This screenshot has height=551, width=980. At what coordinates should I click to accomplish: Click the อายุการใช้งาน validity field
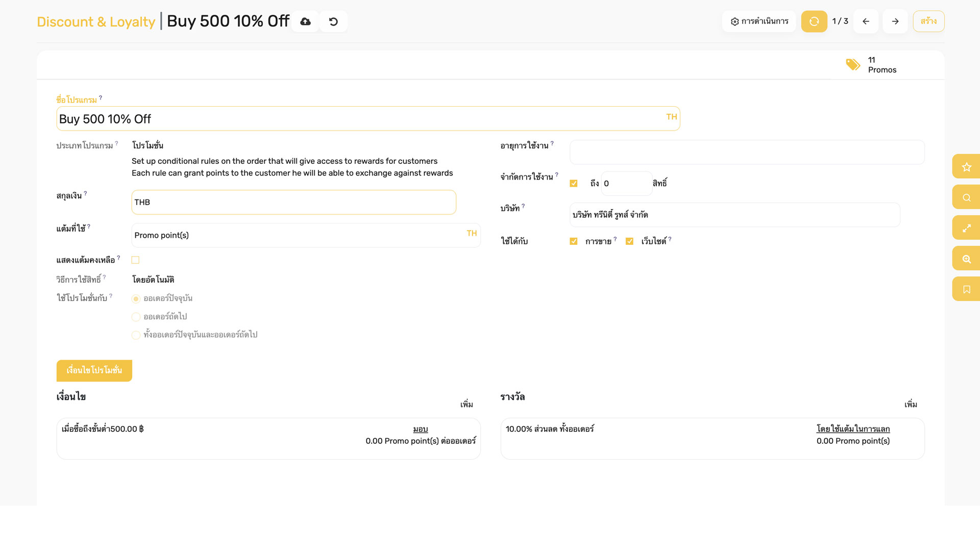[x=747, y=152]
